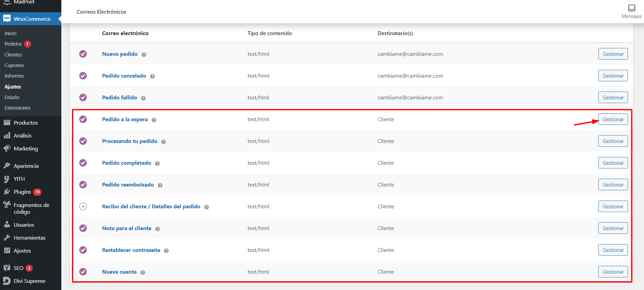
Task: Click the Apariencia paintbrush icon
Action: point(7,166)
